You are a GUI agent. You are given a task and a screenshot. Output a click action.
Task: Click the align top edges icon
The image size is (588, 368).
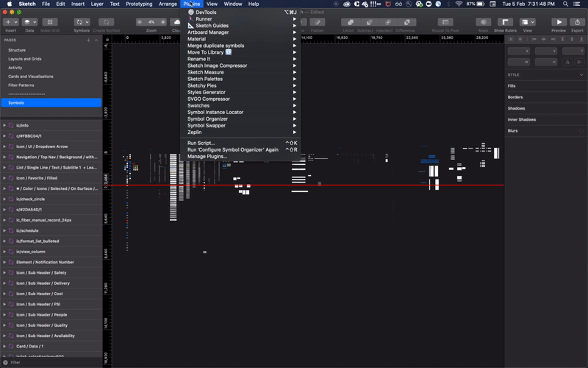562,39
